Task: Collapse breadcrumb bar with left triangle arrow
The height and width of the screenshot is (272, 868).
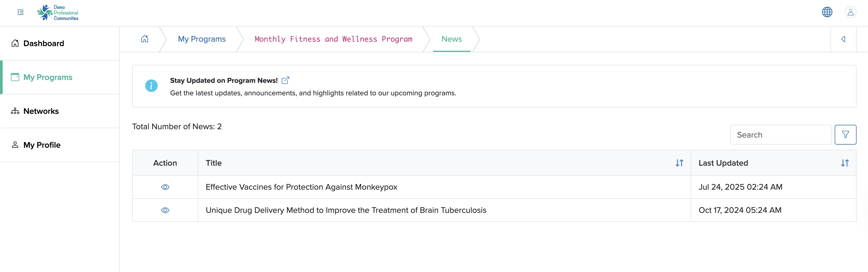Action: click(843, 39)
